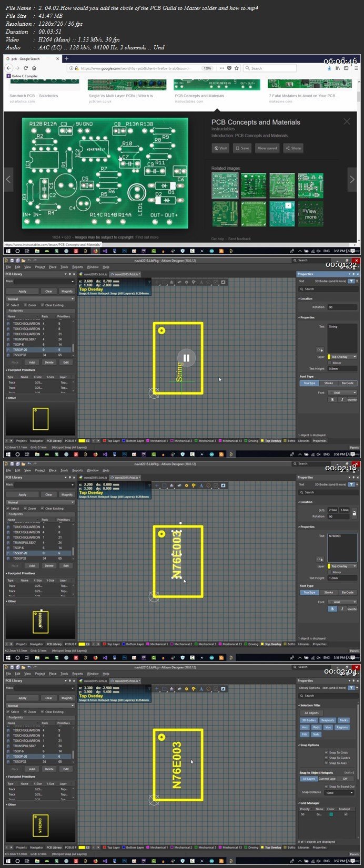Image resolution: width=364 pixels, height=868 pixels.
Task: Click Save button in Google image preview
Action: point(242,148)
